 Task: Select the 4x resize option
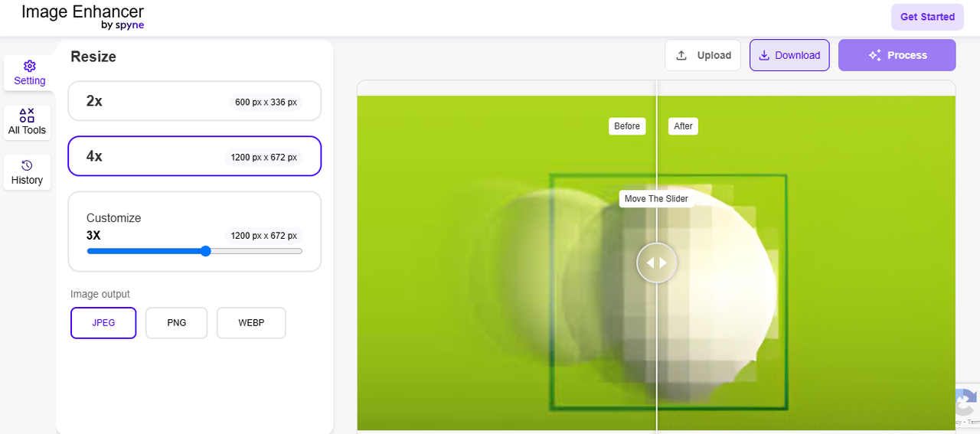point(194,156)
